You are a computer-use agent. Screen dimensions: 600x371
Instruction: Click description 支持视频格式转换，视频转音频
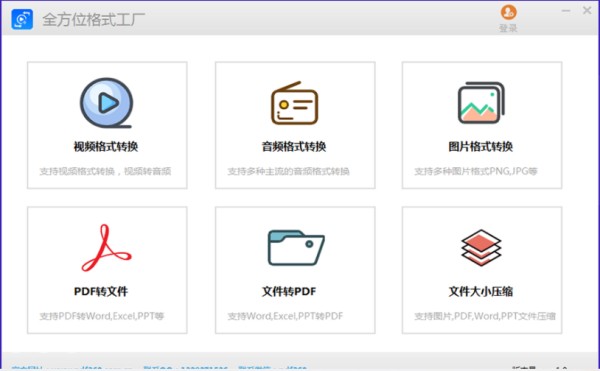[x=105, y=171]
